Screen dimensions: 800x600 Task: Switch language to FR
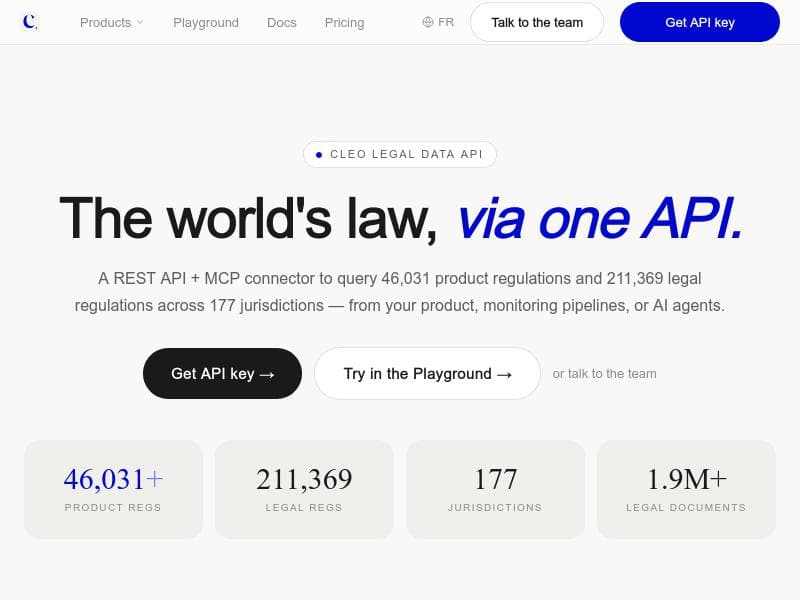[x=445, y=22]
